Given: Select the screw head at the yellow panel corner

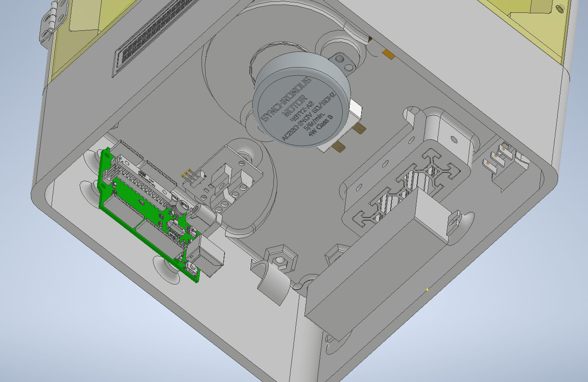Looking at the screenshot, I should tap(559, 9).
